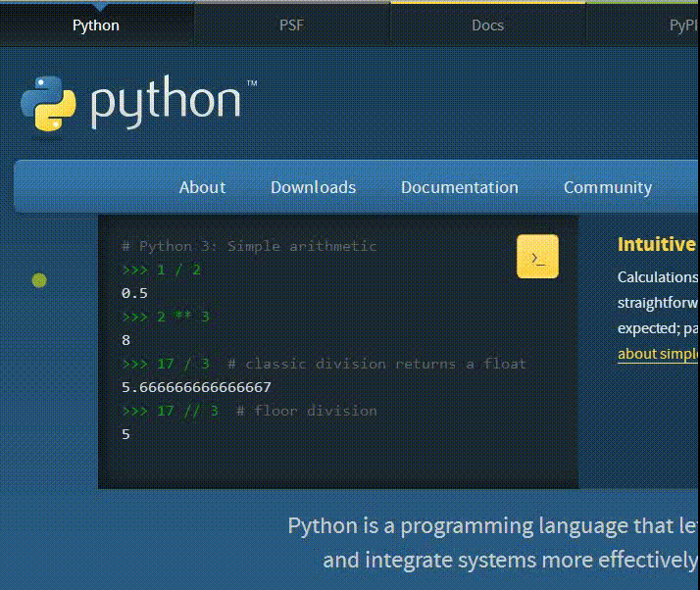Open the Documentation menu

tap(460, 187)
